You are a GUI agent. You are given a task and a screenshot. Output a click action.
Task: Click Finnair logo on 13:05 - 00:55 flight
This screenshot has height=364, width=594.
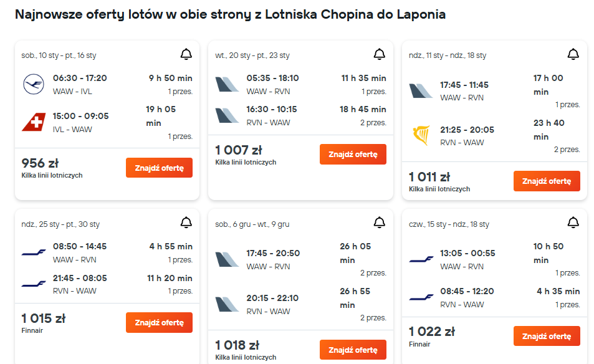tap(421, 259)
